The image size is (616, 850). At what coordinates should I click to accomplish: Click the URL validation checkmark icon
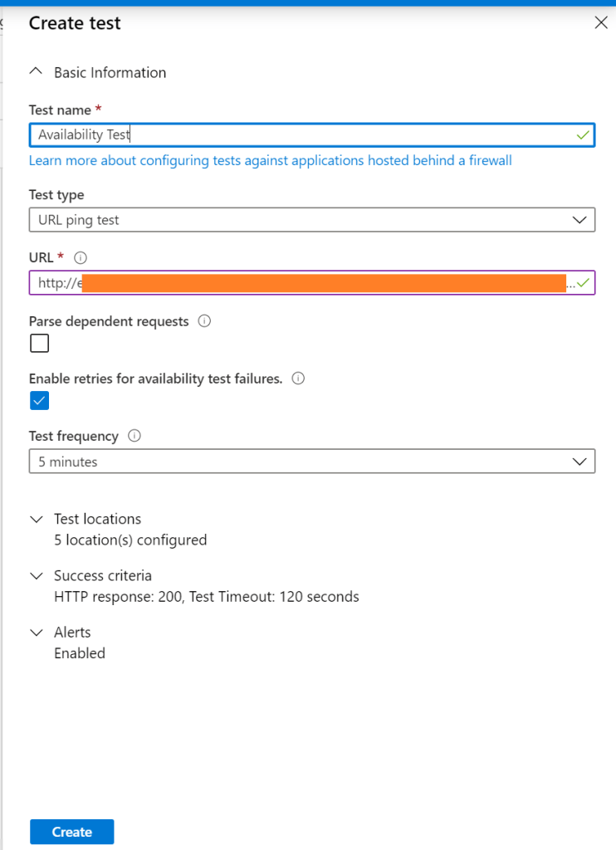point(584,283)
